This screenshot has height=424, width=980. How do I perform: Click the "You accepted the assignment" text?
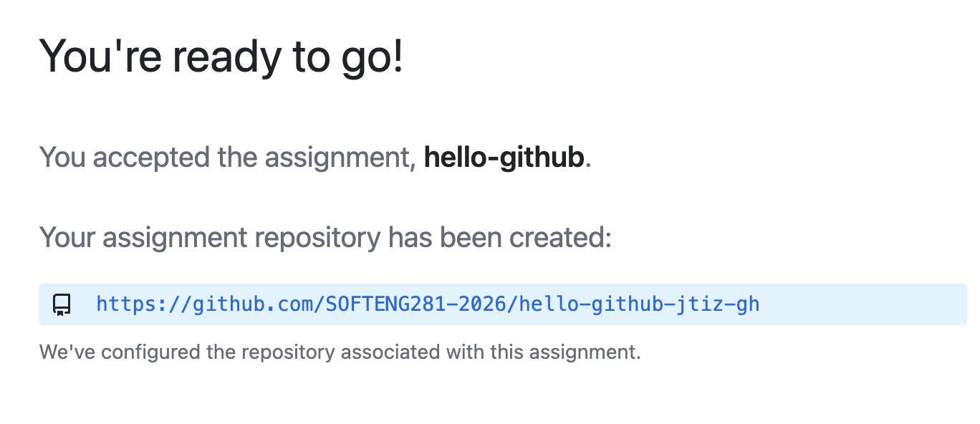pos(227,158)
